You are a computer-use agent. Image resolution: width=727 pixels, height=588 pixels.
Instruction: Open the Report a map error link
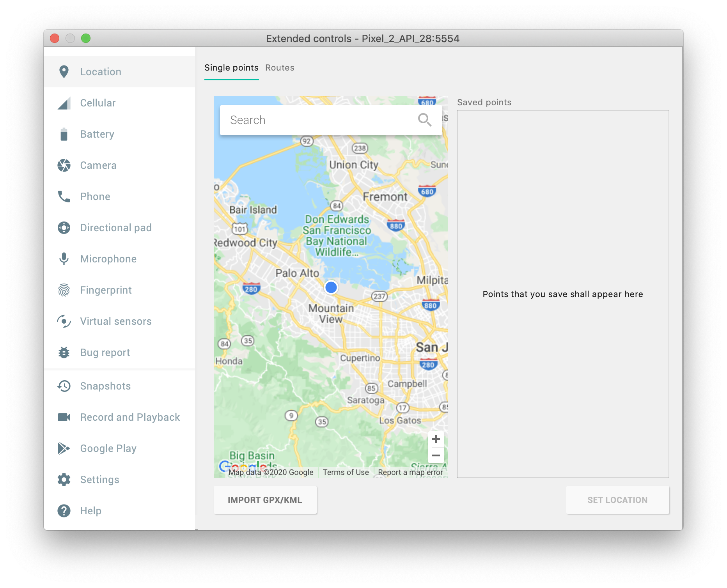pyautogui.click(x=410, y=472)
